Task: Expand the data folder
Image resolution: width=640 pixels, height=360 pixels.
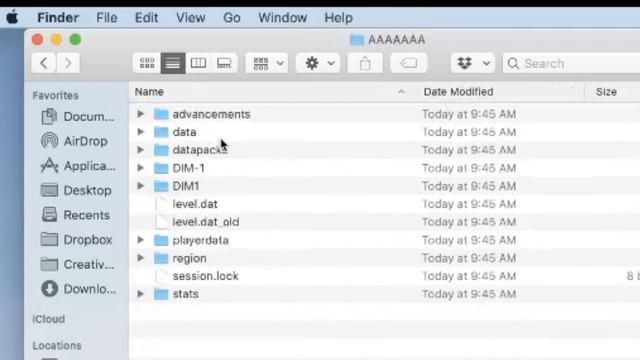Action: (x=140, y=132)
